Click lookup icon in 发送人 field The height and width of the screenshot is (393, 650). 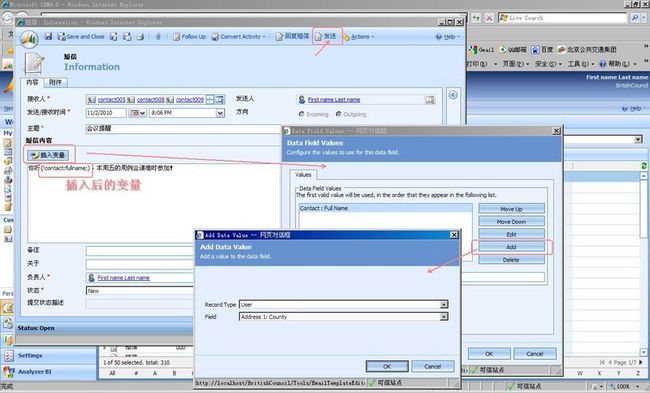(x=429, y=99)
